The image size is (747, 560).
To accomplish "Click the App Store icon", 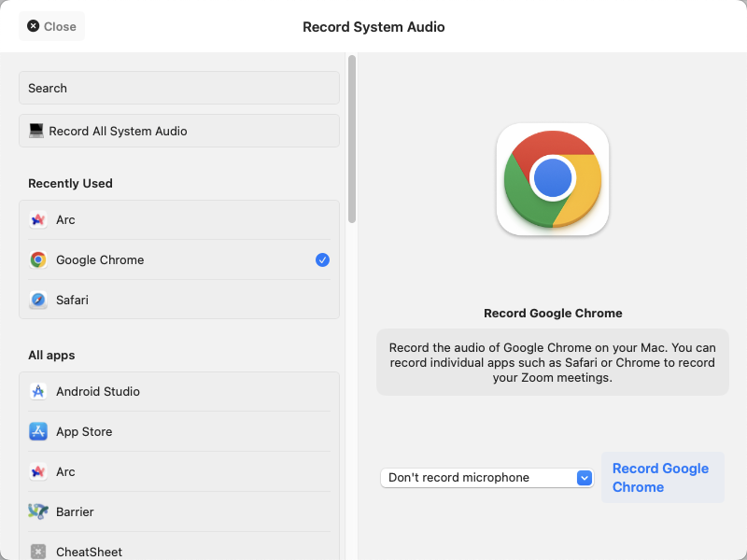I will click(x=38, y=431).
